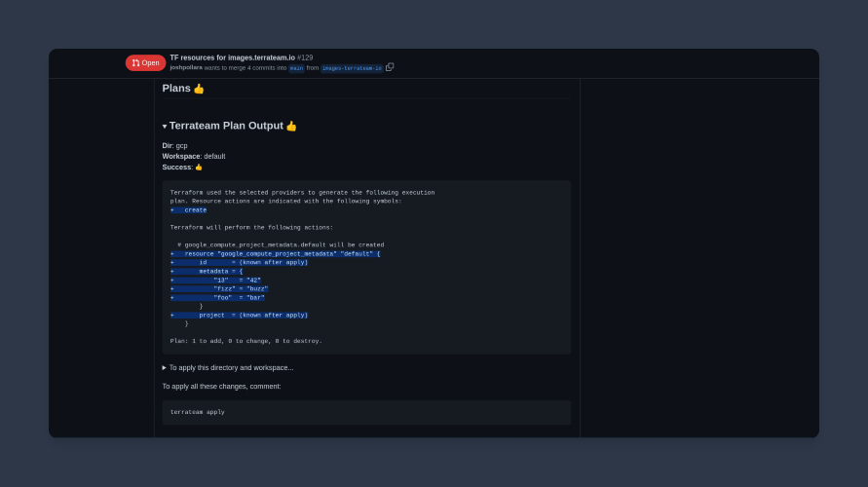Click the "fizz" = "buzz" line
The height and width of the screenshot is (487, 868).
(x=219, y=289)
